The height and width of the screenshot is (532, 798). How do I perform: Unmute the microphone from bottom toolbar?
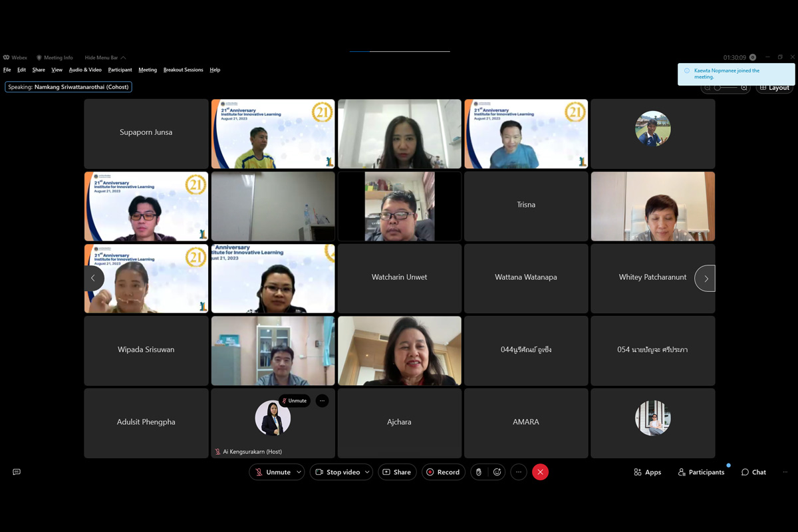[272, 472]
